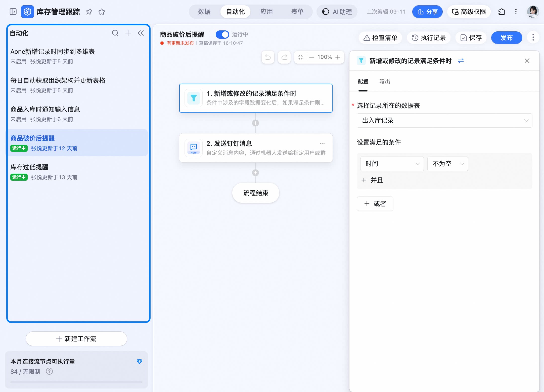Collapse the automation sidebar with double chevron
Viewport: 544px width, 392px height.
141,33
